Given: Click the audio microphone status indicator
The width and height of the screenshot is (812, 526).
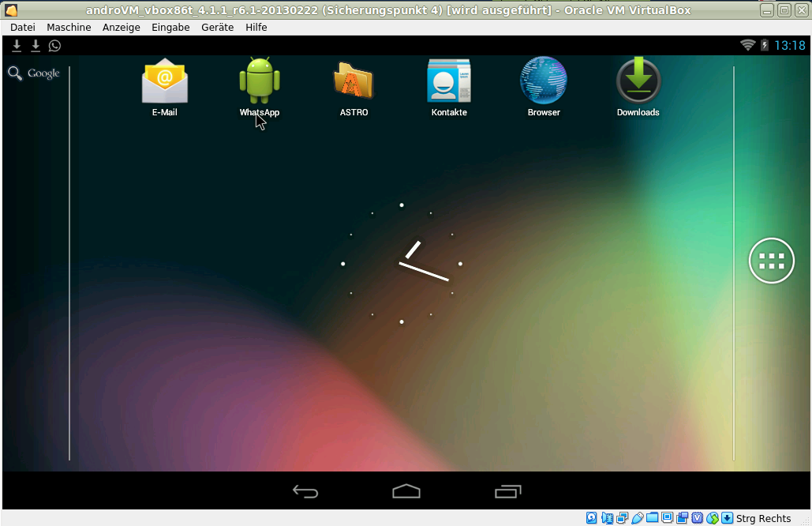Looking at the screenshot, I should click(607, 518).
